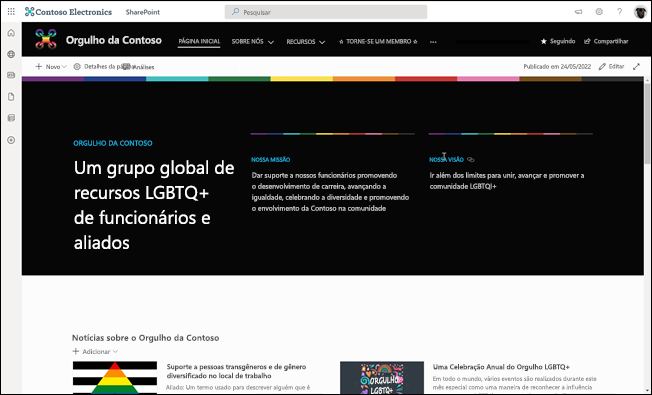
Task: Click the Editar pencil button
Action: [x=611, y=67]
